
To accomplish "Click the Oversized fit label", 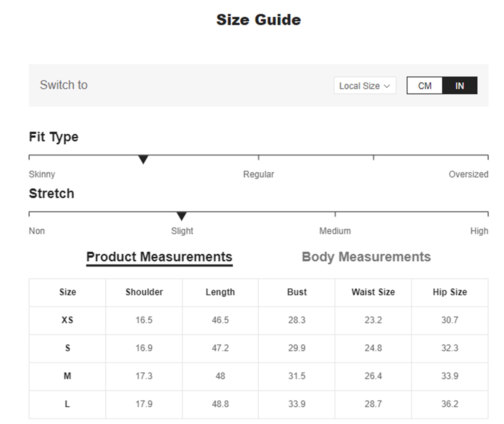I will 468,174.
